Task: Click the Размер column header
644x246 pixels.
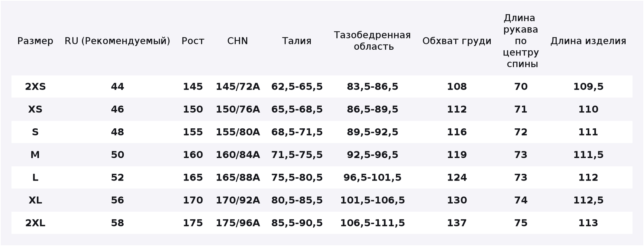Action: tap(35, 41)
